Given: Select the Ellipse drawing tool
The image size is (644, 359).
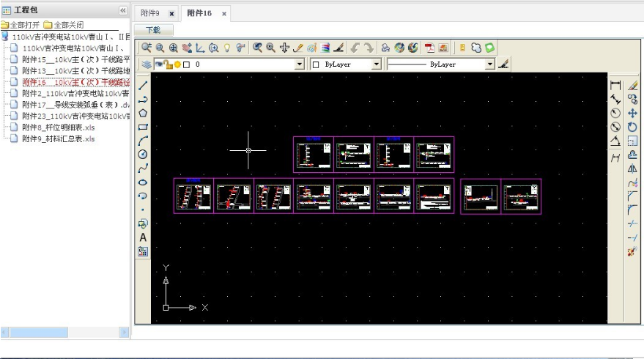Looking at the screenshot, I should (x=143, y=182).
